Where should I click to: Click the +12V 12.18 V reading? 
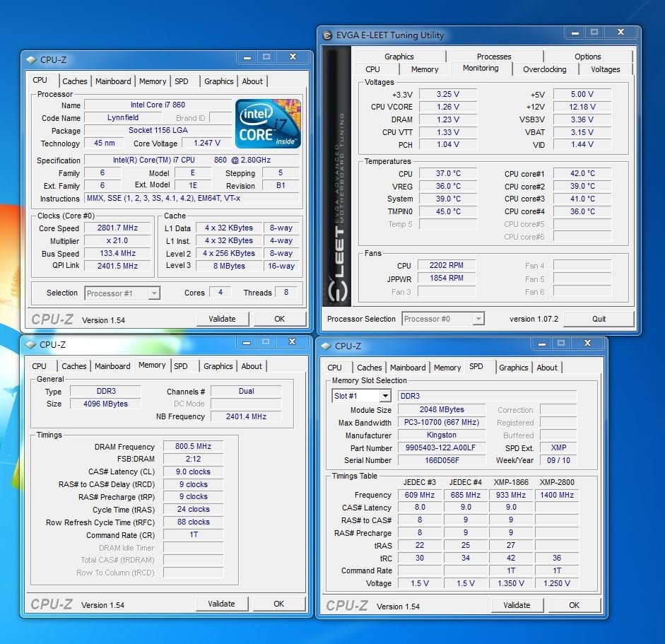582,107
